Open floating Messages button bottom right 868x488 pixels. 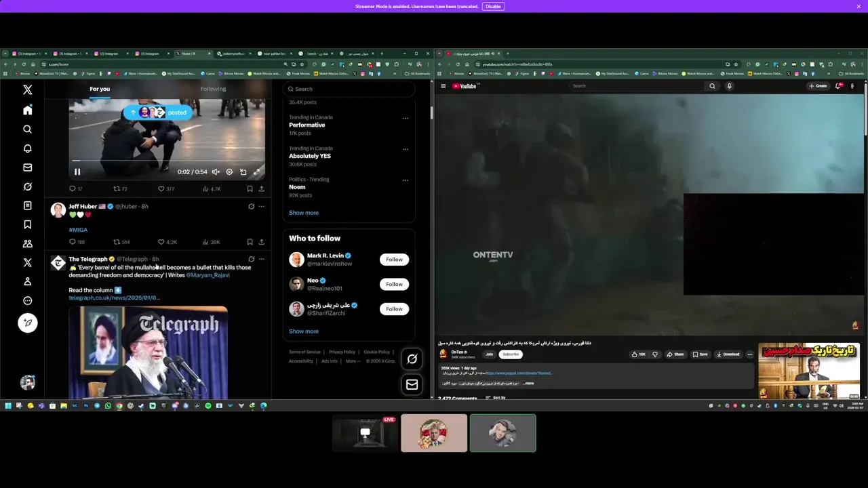[412, 384]
